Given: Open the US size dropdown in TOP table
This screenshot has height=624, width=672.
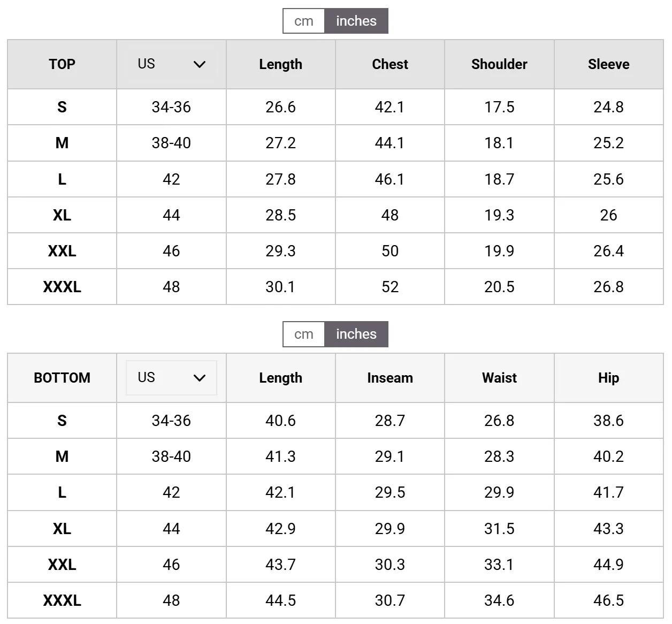Looking at the screenshot, I should (x=171, y=64).
